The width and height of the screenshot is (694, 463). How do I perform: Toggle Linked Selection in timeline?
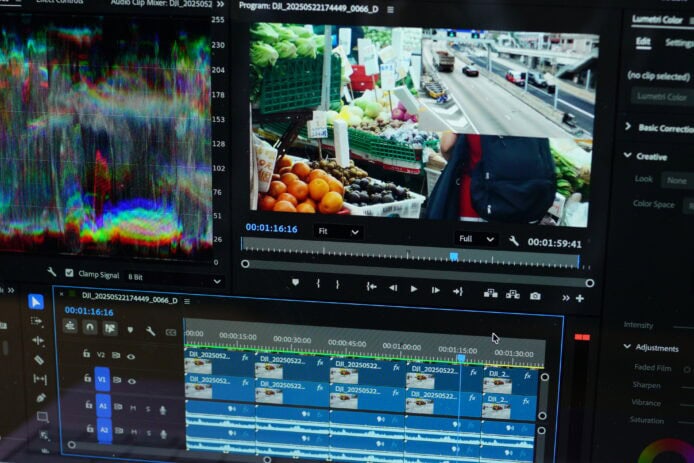(110, 328)
